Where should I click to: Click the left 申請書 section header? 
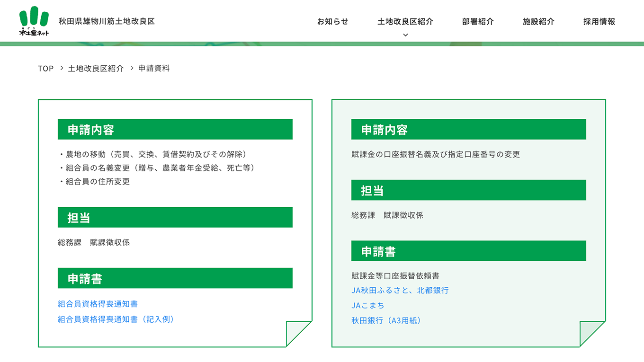(175, 278)
